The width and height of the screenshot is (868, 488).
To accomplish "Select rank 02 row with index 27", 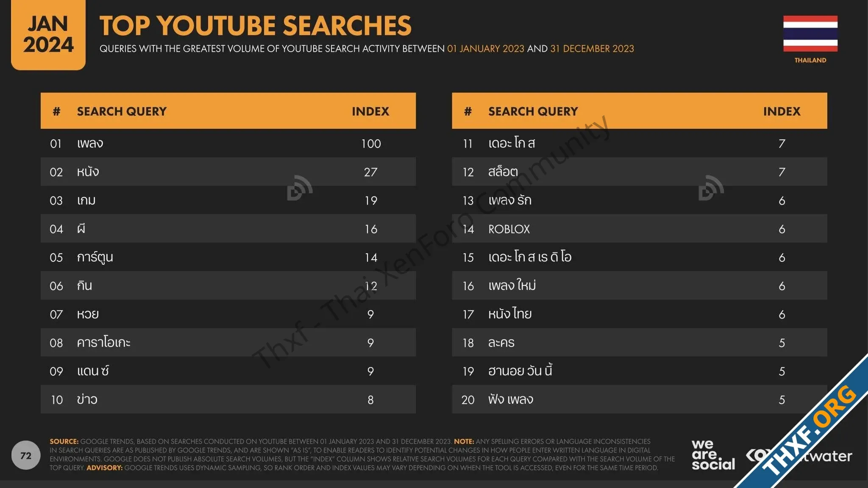I will (228, 172).
